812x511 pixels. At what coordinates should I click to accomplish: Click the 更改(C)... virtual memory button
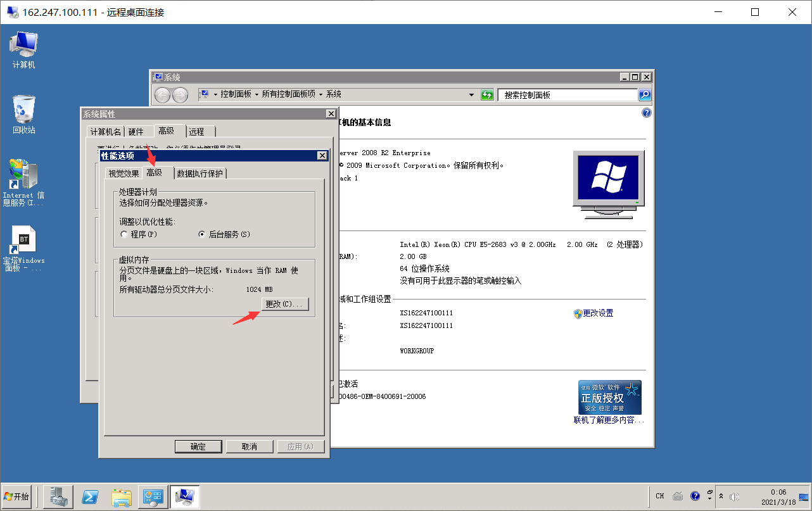(x=284, y=305)
